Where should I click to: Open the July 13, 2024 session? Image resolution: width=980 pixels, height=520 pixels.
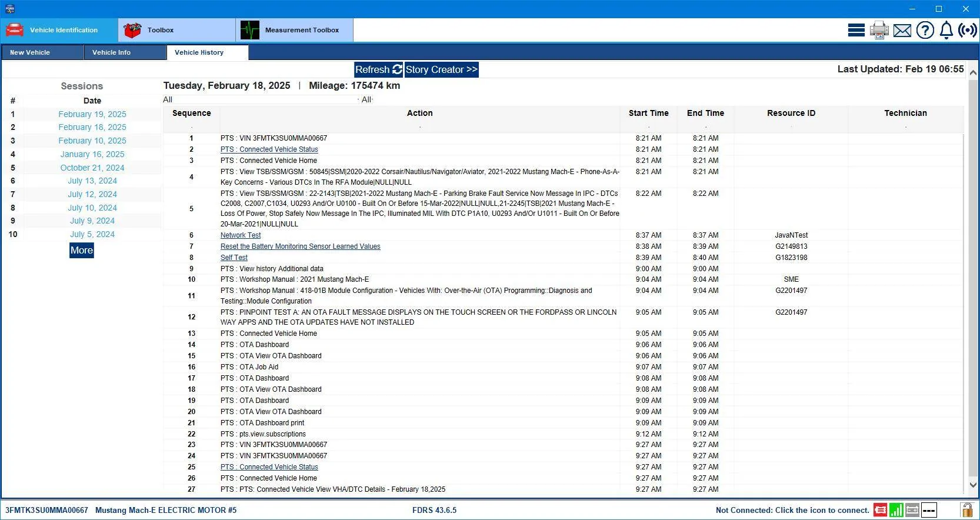(x=92, y=181)
